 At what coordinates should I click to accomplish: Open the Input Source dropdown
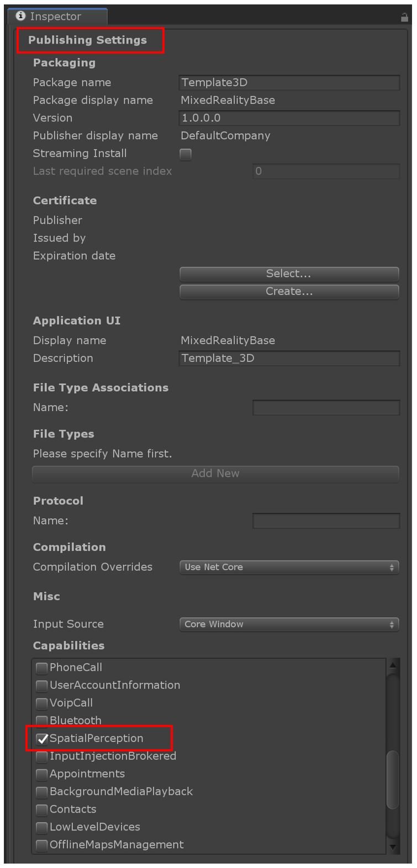coord(289,624)
